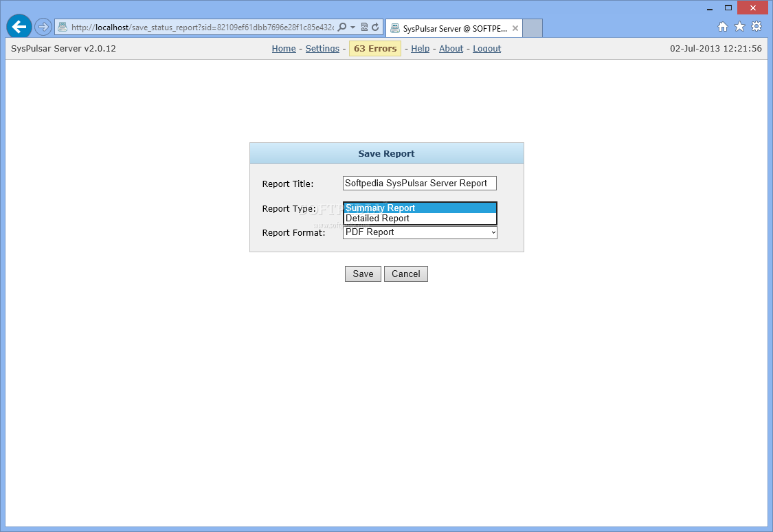The height and width of the screenshot is (532, 773).
Task: Select Detailed Report option
Action: (x=420, y=219)
